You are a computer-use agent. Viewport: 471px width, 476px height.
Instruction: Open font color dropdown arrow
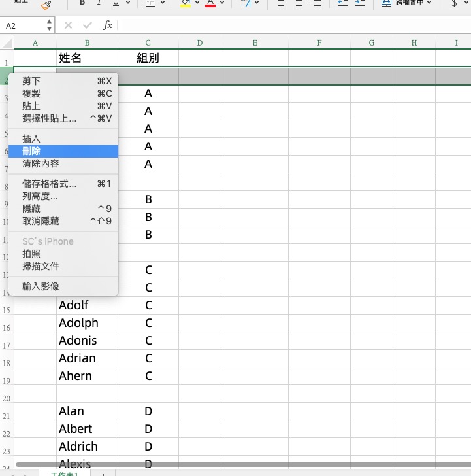(222, 3)
